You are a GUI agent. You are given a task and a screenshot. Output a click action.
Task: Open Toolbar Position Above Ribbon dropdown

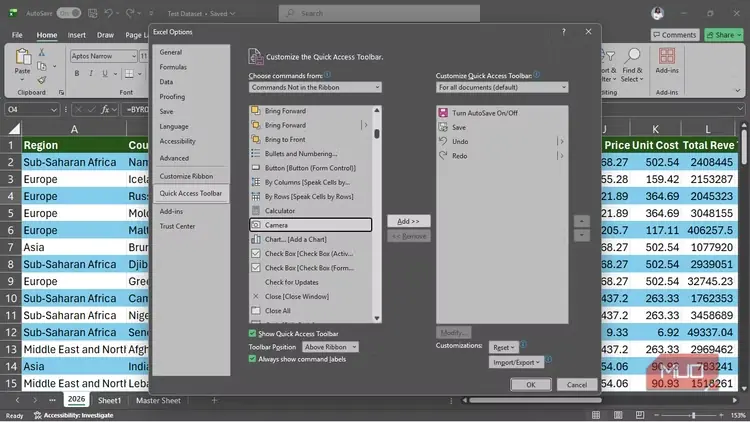(331, 347)
